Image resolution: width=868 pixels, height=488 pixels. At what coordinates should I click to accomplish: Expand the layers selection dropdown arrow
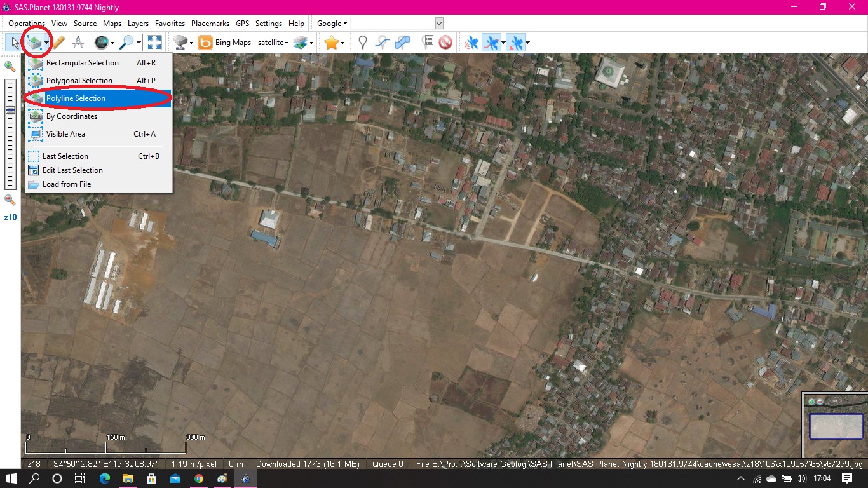click(x=311, y=42)
